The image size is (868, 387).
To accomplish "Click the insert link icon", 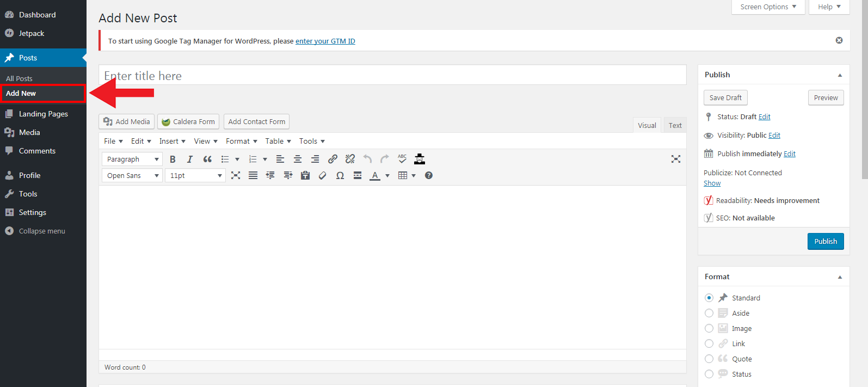I will (x=333, y=159).
